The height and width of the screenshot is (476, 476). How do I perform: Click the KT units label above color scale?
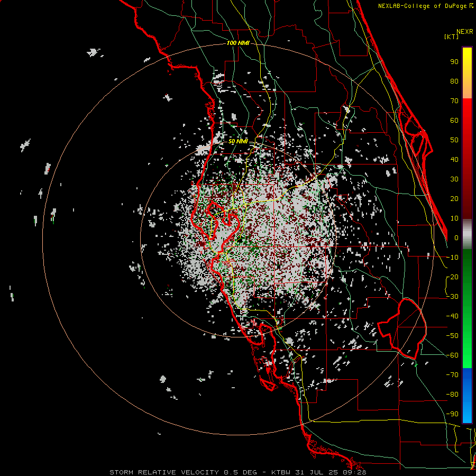pos(451,36)
